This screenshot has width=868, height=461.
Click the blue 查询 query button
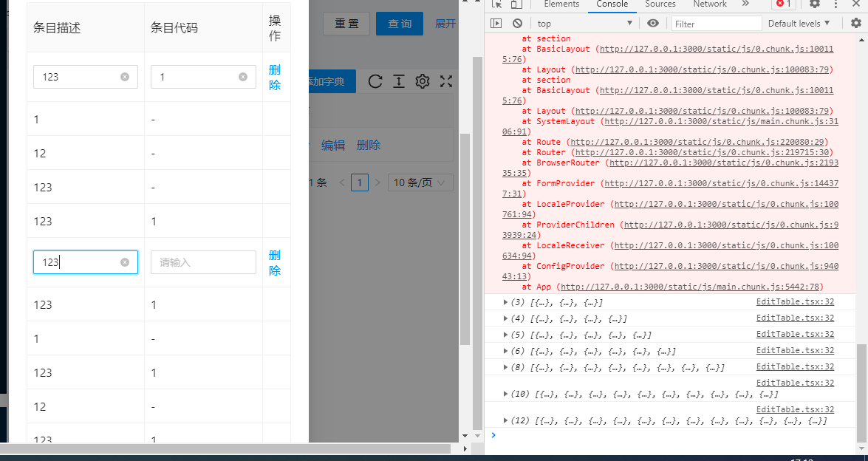[399, 23]
